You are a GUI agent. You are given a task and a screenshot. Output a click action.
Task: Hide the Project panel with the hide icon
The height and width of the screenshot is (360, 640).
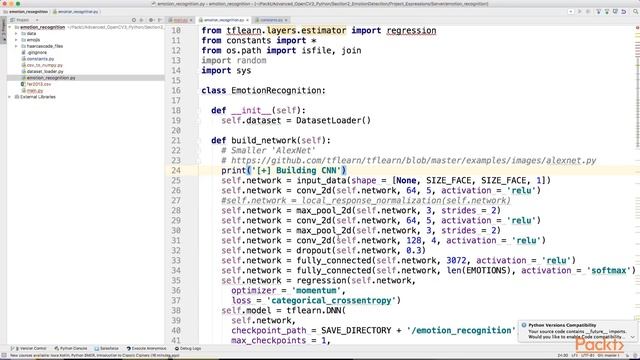click(160, 20)
